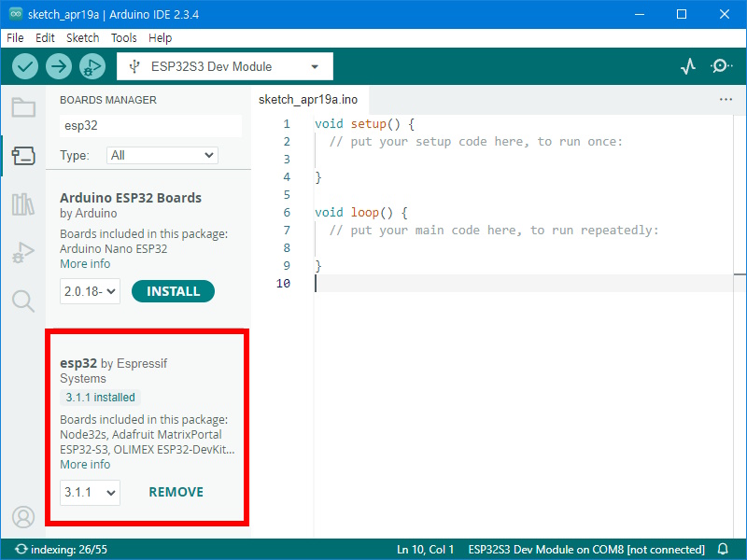Viewport: 747px width, 560px height.
Task: Open the Help menu
Action: [x=160, y=38]
